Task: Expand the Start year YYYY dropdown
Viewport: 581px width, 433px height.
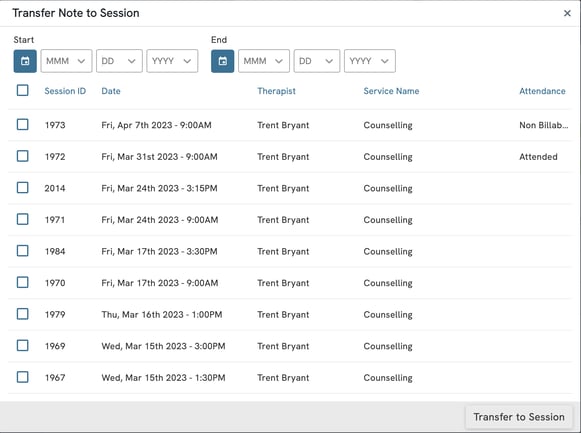Action: (x=172, y=61)
